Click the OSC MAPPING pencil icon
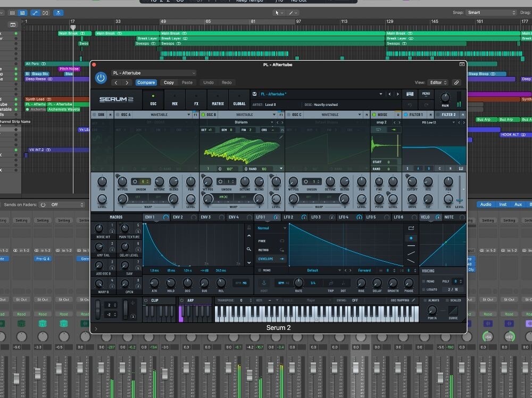Screen dimensions: 532x398 pyautogui.click(x=413, y=300)
